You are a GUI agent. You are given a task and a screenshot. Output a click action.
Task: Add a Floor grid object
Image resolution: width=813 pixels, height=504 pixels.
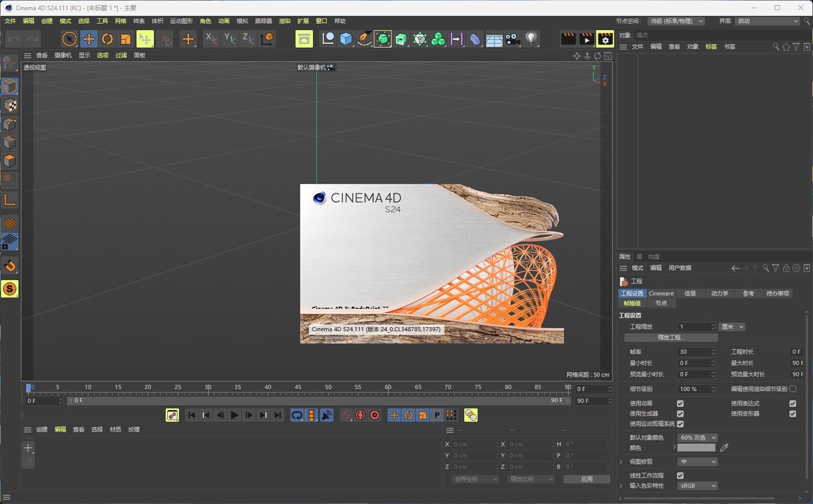(x=494, y=39)
